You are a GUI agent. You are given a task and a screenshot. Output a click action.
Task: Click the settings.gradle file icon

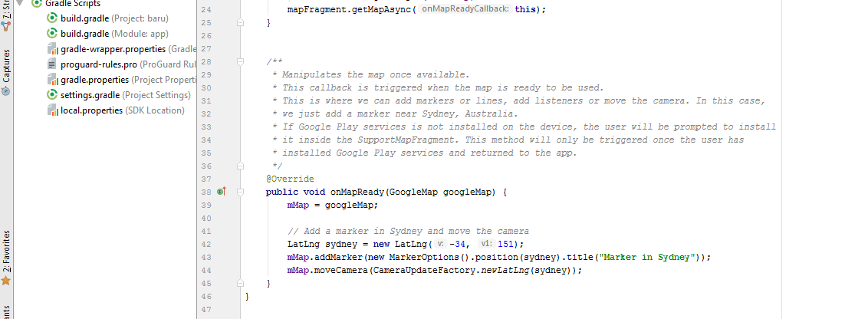pos(53,95)
